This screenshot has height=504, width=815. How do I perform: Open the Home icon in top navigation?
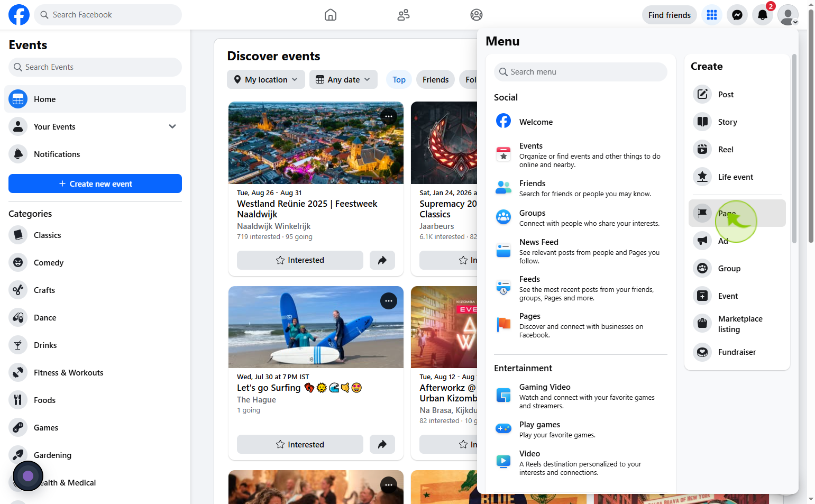point(331,15)
